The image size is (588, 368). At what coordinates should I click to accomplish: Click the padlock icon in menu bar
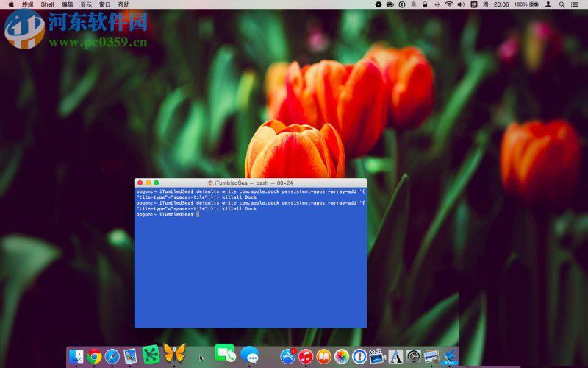(425, 4)
